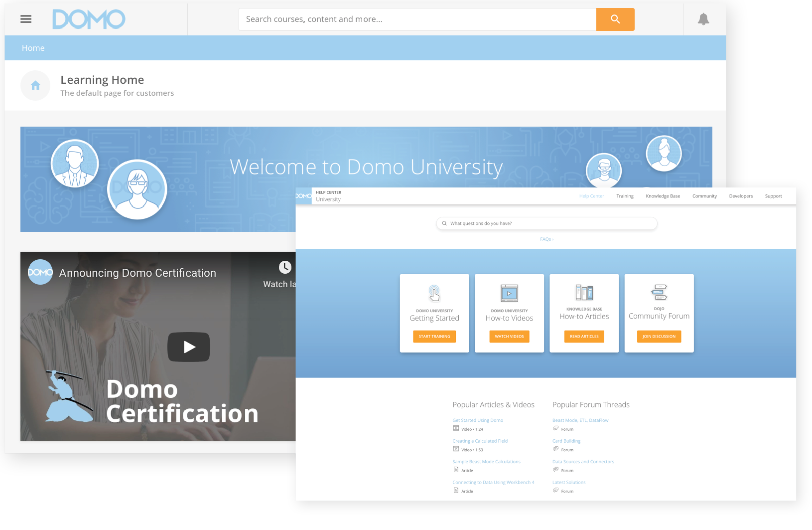This screenshot has width=812, height=530.
Task: Click the Community Forum signpost icon
Action: 659,293
